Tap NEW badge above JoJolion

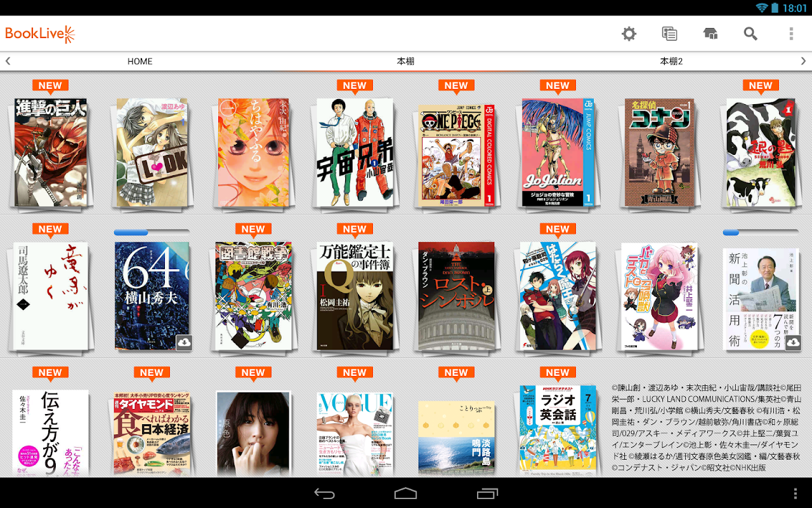coord(558,86)
